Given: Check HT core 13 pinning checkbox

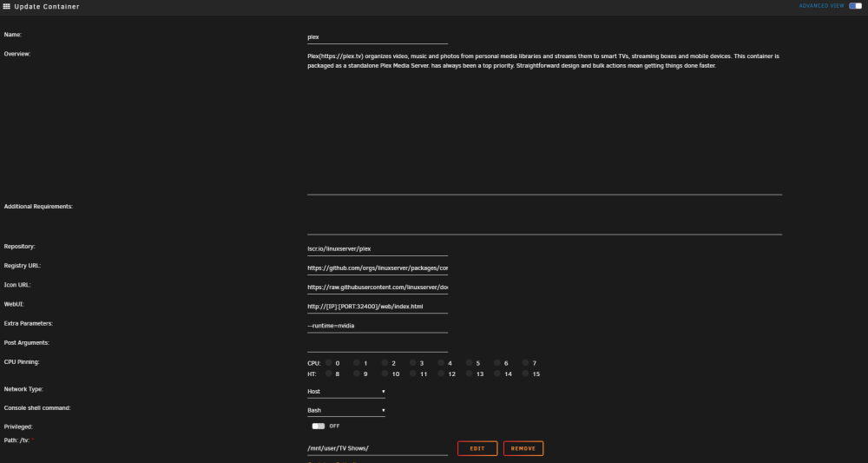Looking at the screenshot, I should tap(469, 374).
